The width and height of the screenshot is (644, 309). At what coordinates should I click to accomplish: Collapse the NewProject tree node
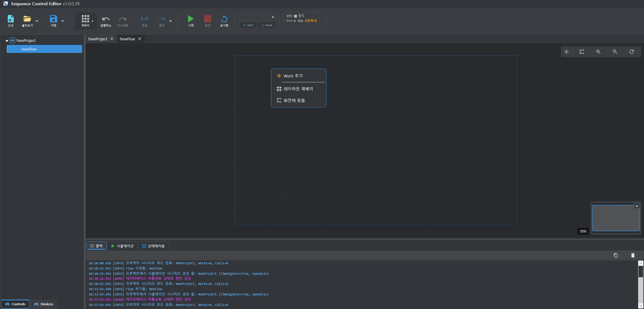(x=7, y=41)
